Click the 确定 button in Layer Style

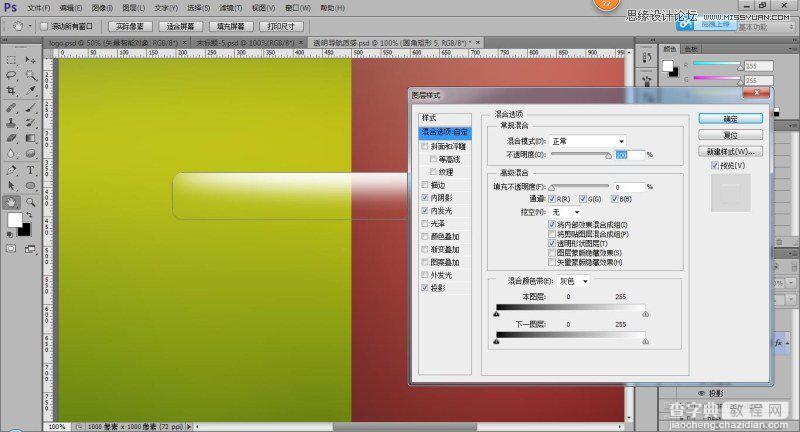(731, 118)
